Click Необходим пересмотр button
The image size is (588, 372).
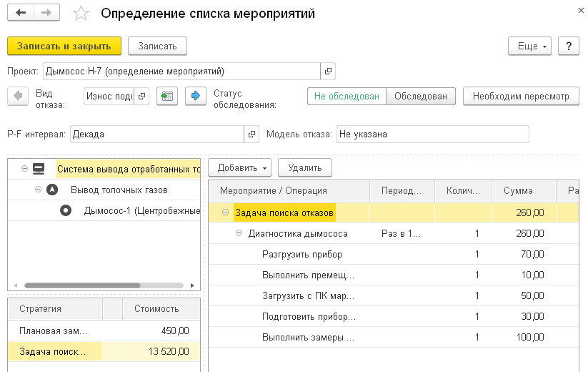tap(521, 97)
